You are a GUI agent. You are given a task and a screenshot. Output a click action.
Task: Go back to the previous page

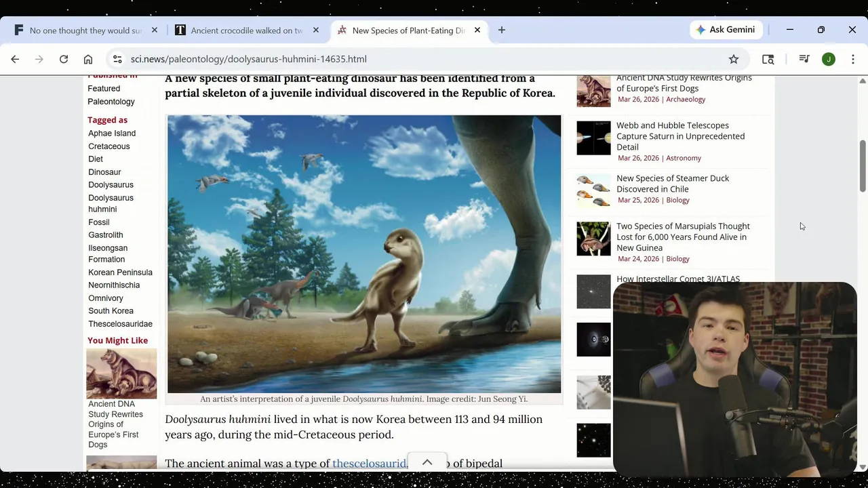pyautogui.click(x=15, y=59)
